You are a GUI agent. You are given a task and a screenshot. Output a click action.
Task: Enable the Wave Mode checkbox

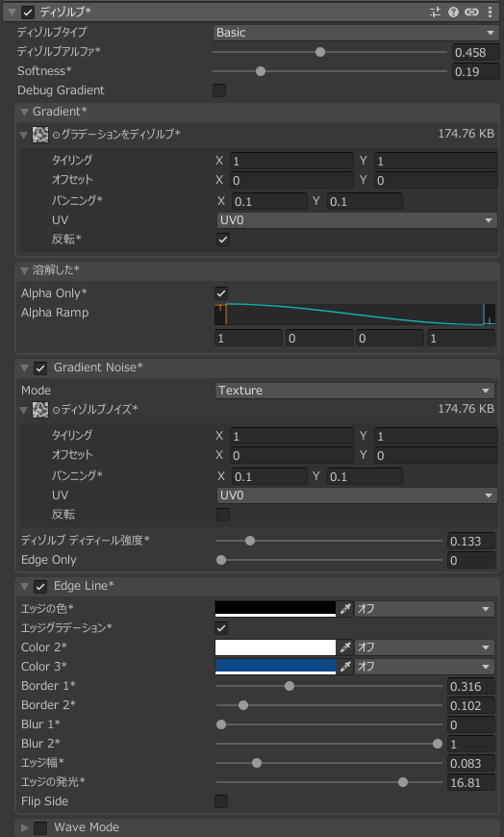pyautogui.click(x=40, y=828)
